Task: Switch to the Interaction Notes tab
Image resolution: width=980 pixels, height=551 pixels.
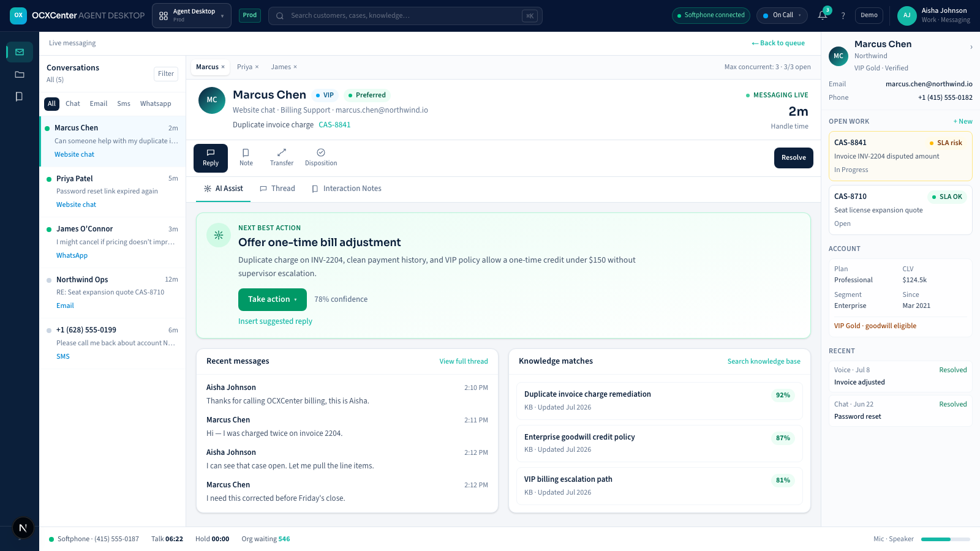Action: pos(347,189)
